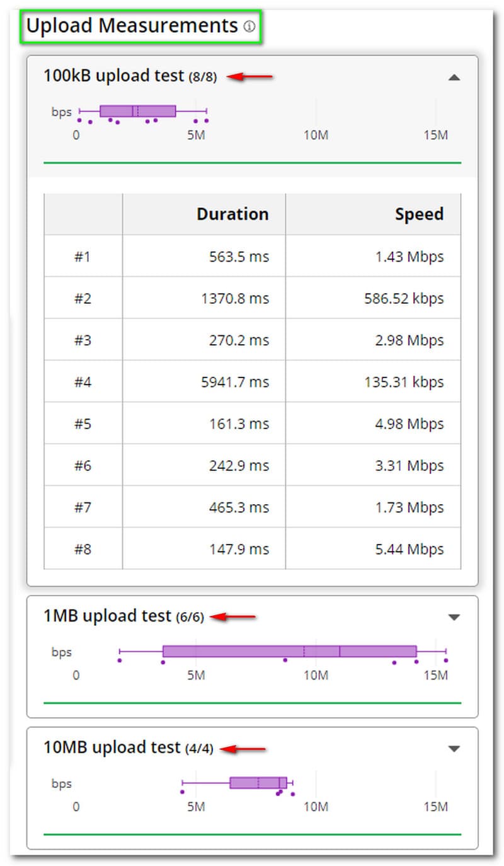This screenshot has width=504, height=866.
Task: Expand the 1MB upload test details
Action: click(454, 618)
